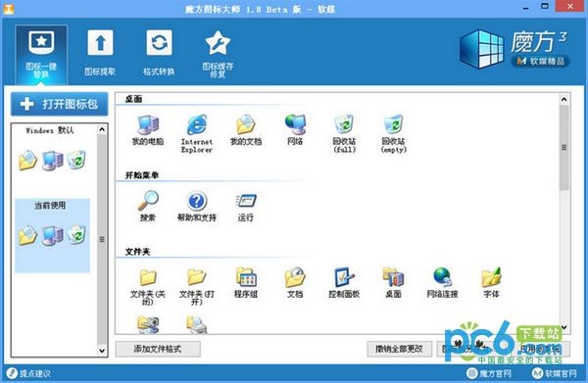Select the 当前使用 icon pack

point(52,235)
